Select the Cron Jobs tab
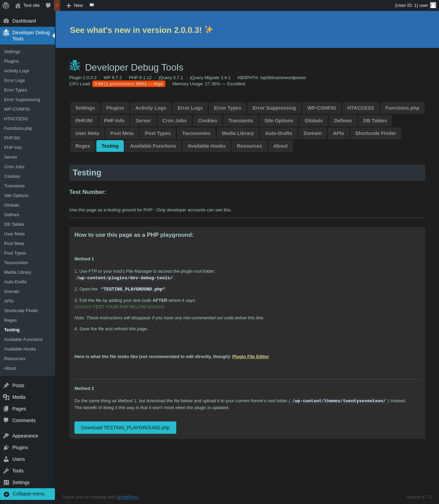The image size is (439, 504). pos(174,121)
